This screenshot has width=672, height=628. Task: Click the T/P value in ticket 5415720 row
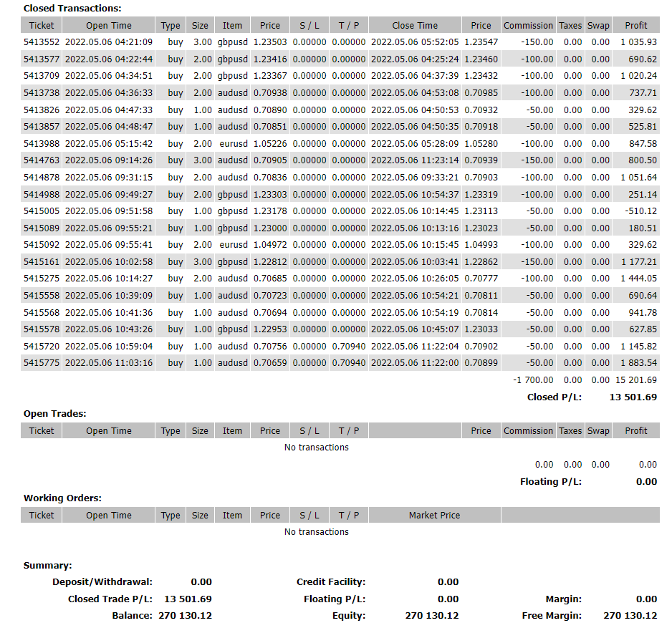[x=349, y=346]
